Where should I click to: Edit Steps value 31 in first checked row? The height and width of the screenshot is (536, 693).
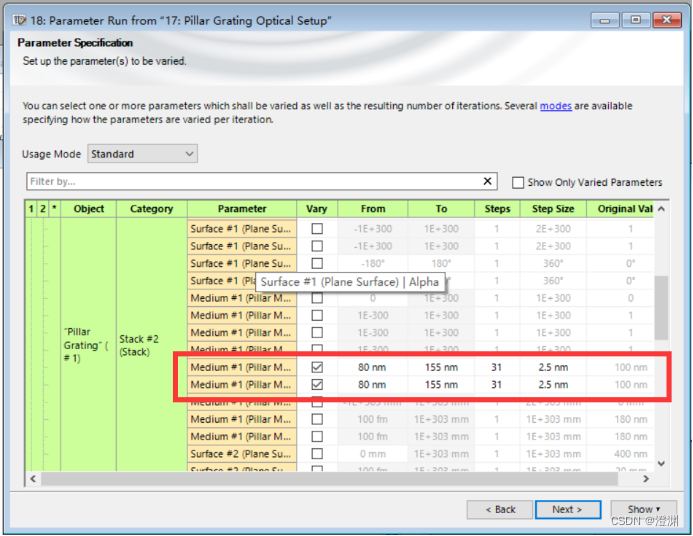497,367
